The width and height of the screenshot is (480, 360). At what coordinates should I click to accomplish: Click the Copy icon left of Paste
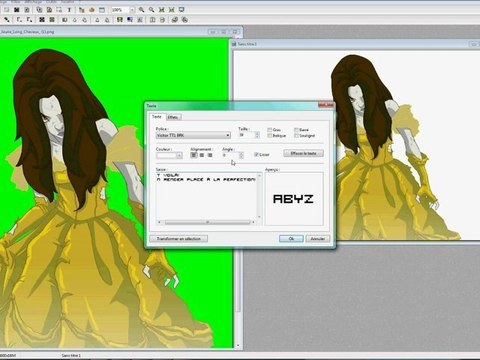click(39, 10)
